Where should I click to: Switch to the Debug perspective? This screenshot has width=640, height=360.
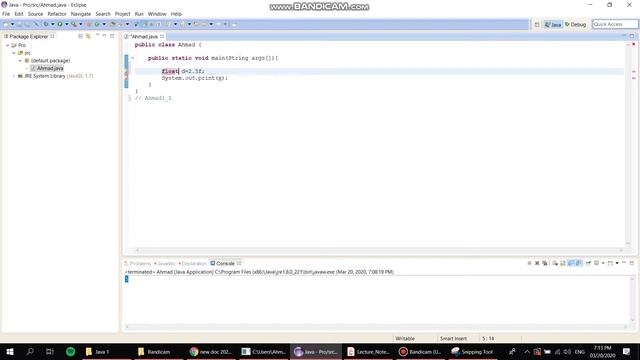click(575, 24)
